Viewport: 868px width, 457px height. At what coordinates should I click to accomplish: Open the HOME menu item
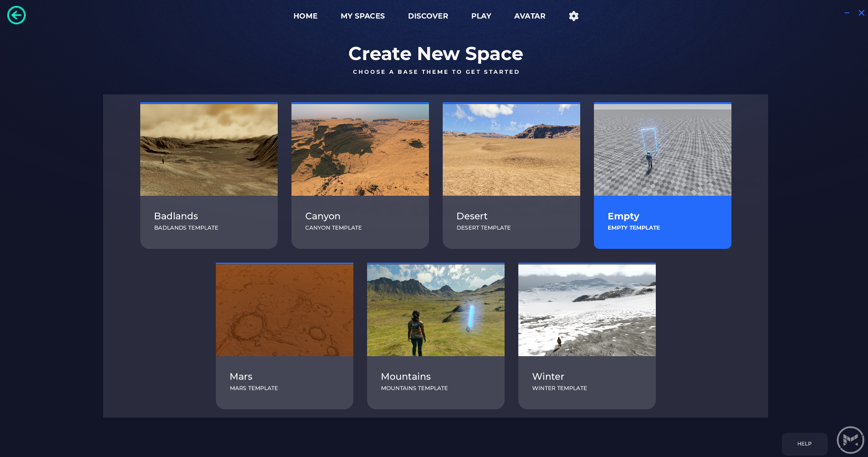[x=305, y=16]
